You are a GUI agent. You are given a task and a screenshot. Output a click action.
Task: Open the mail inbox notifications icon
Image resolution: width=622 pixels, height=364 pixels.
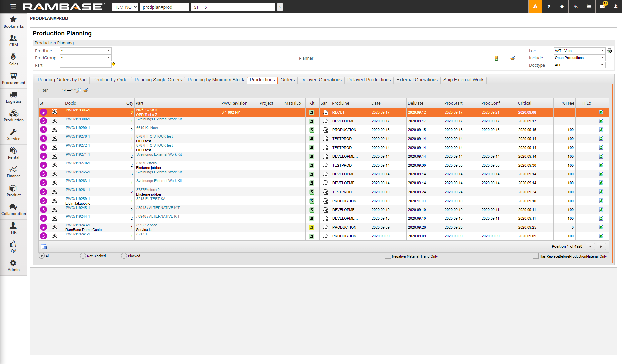pyautogui.click(x=602, y=7)
